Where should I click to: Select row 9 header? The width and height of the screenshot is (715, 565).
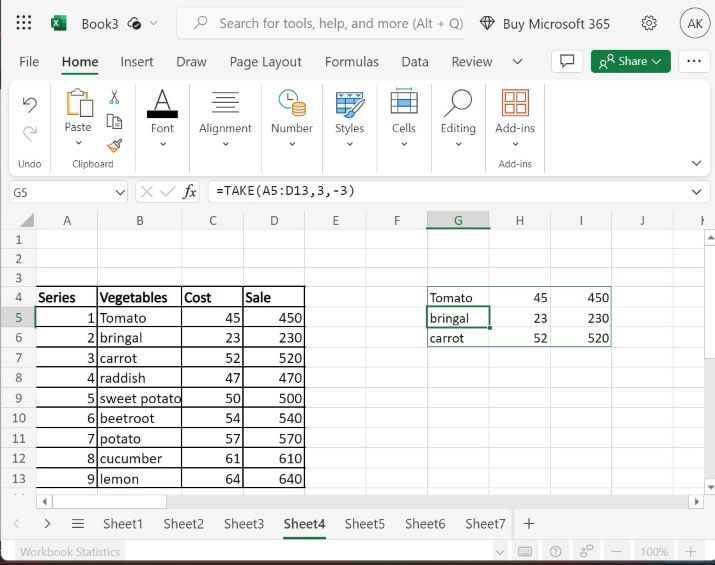point(18,398)
